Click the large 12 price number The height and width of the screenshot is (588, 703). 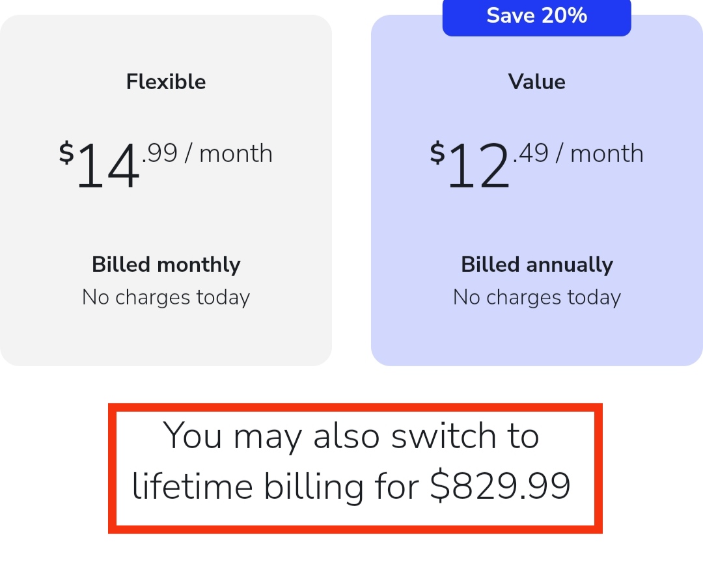click(x=478, y=167)
